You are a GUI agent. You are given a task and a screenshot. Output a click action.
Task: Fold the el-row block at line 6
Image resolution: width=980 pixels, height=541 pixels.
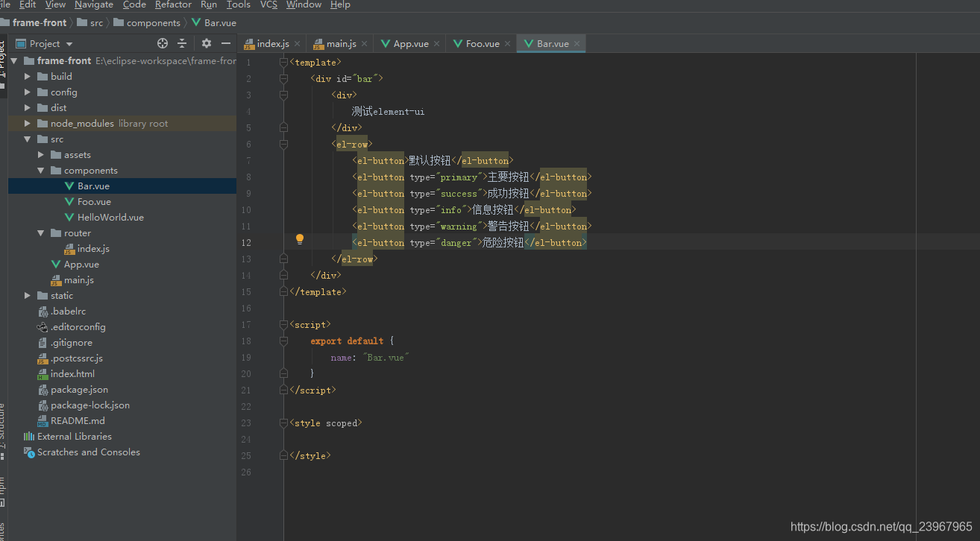click(283, 144)
